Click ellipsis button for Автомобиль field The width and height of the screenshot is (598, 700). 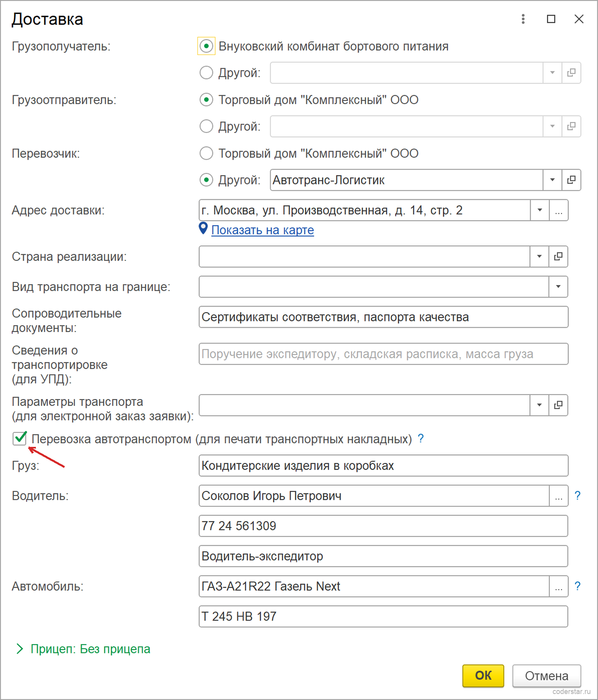click(559, 586)
